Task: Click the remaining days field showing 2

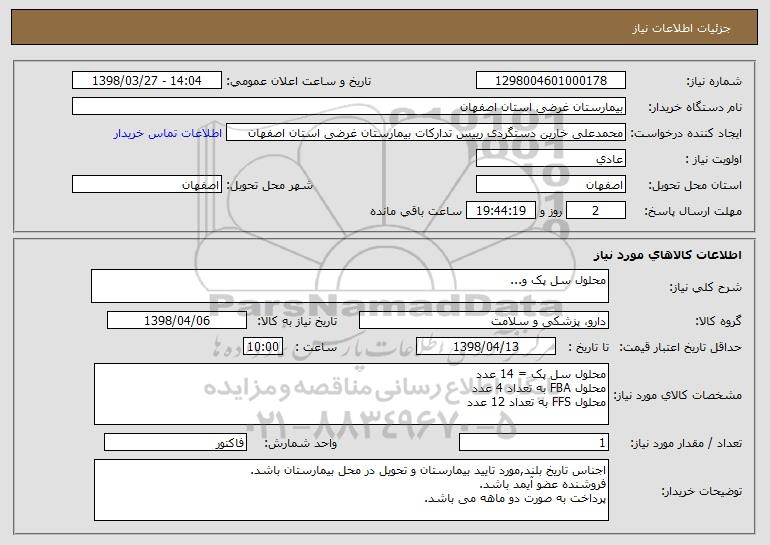Action: (x=596, y=210)
